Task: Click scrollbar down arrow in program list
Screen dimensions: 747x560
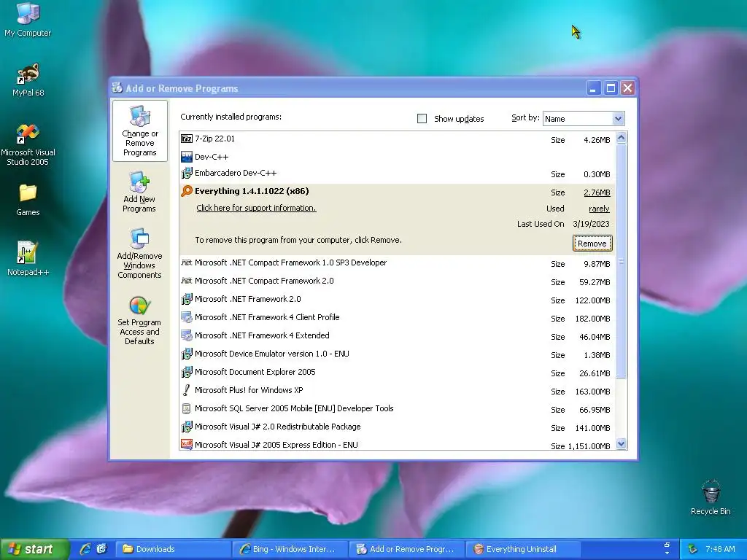Action: point(621,444)
